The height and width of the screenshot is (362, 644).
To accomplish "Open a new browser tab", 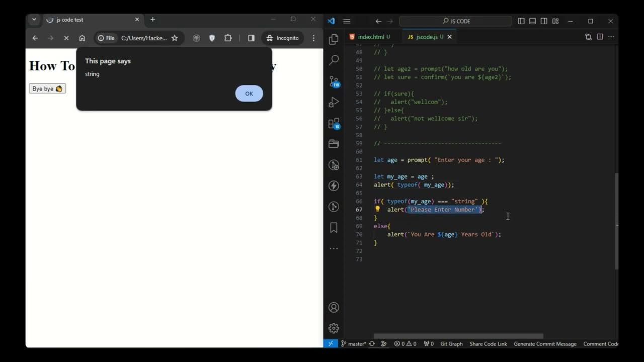I will (153, 20).
